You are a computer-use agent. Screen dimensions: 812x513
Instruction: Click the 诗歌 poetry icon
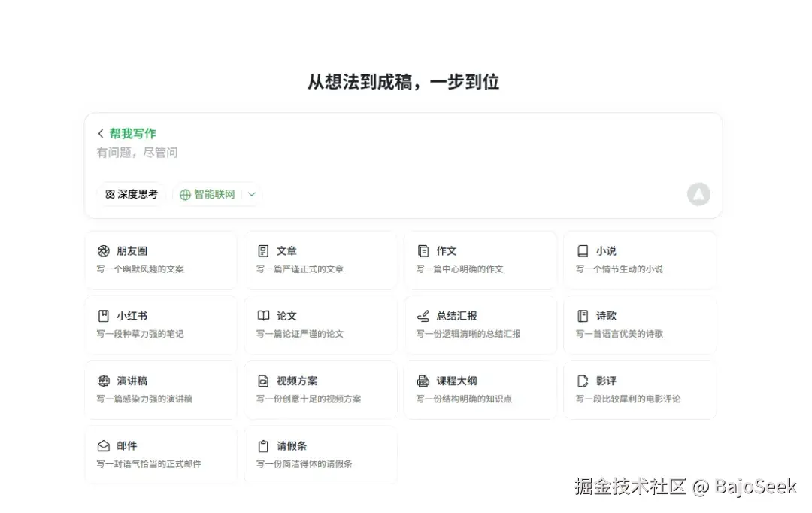pyautogui.click(x=583, y=316)
